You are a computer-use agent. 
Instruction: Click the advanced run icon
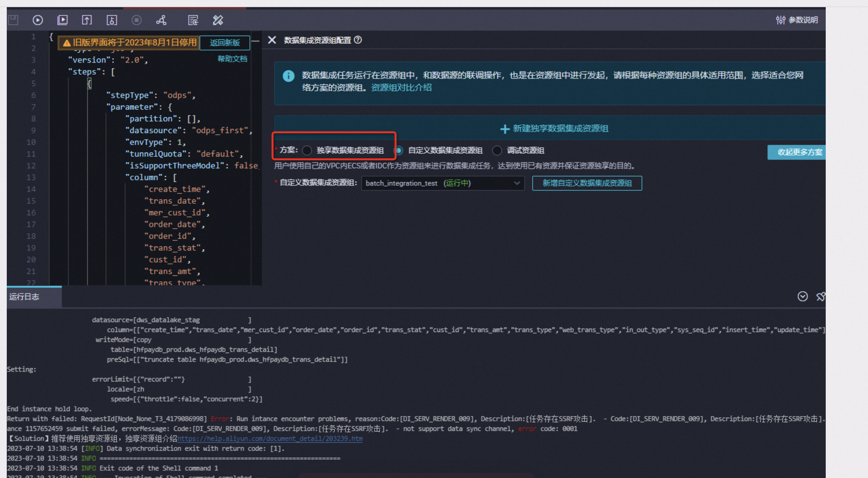click(62, 20)
